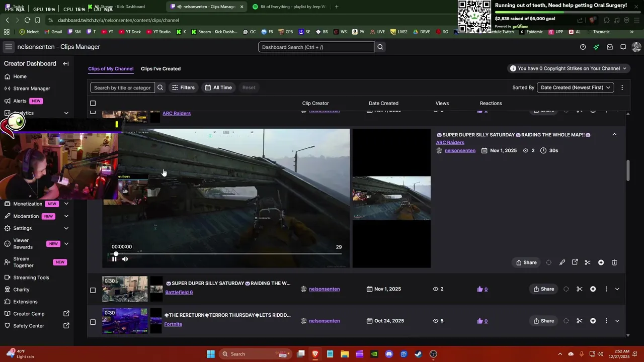The image size is (644, 362).
Task: Click scissors icon on Fortnite clip row
Action: tap(579, 321)
